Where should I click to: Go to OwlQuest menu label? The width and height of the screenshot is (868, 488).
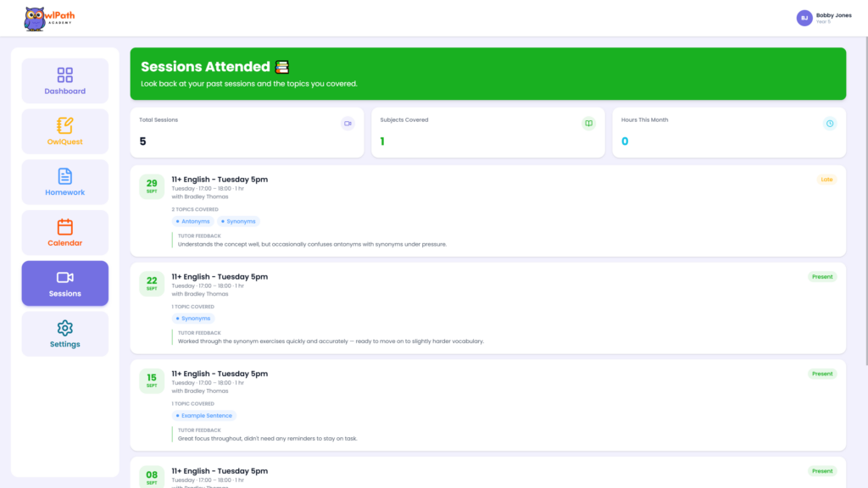click(x=64, y=141)
